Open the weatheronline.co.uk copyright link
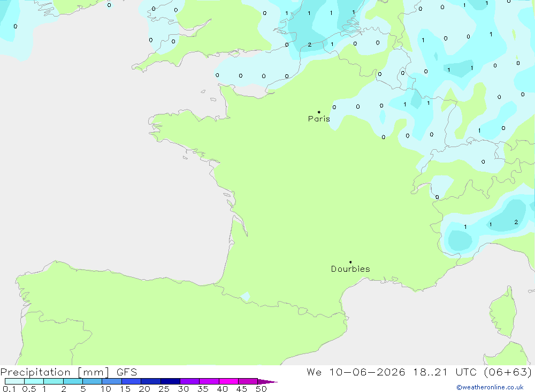The width and height of the screenshot is (535, 392). pos(490,387)
